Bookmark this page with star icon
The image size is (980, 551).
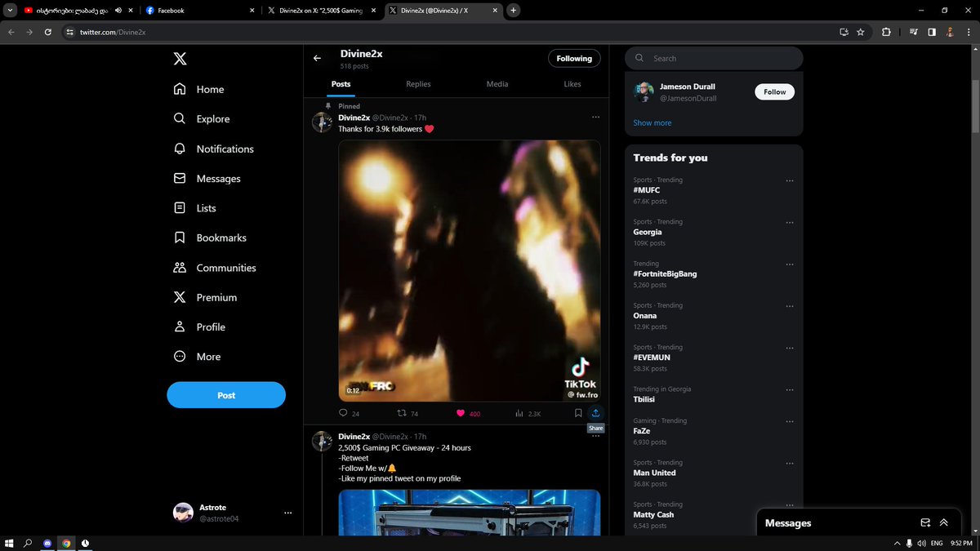(861, 32)
